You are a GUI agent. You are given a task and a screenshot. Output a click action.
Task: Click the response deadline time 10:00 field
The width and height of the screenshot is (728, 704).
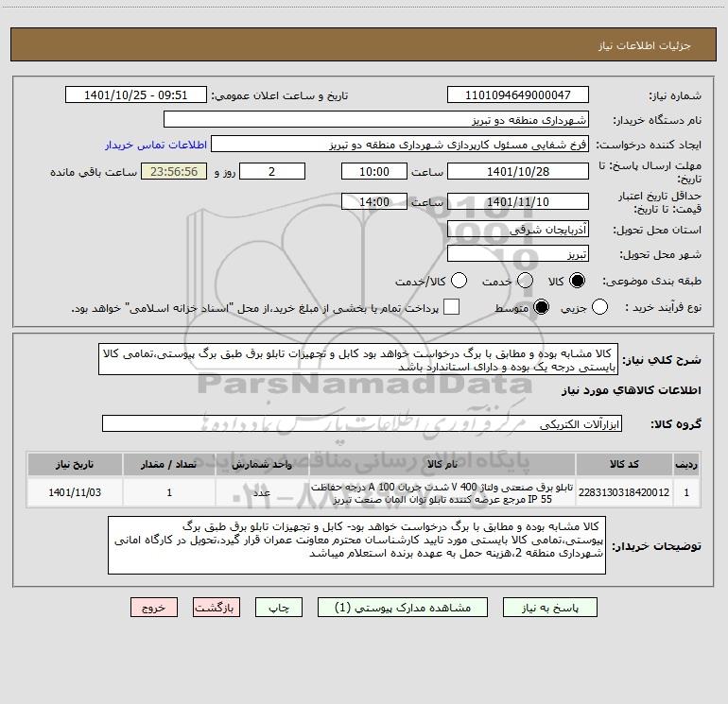tap(374, 171)
